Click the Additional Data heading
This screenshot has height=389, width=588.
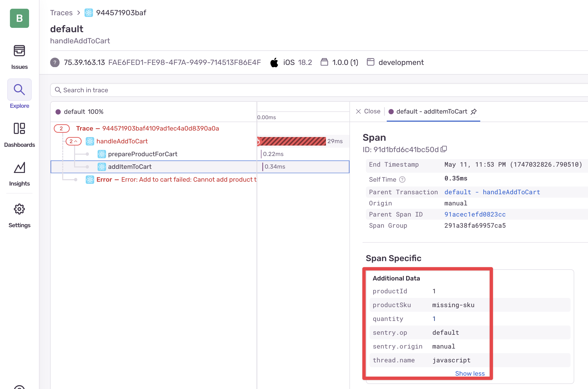(396, 278)
